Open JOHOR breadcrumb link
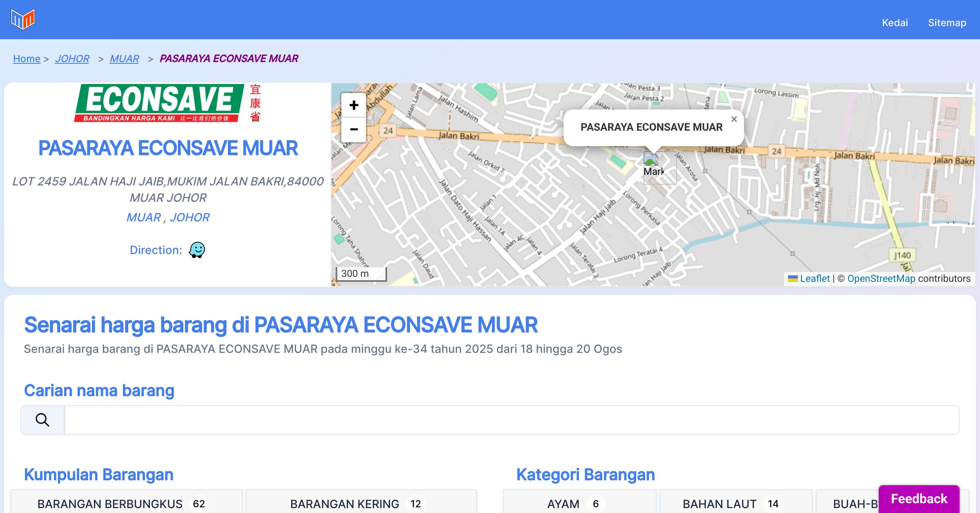 pos(72,58)
